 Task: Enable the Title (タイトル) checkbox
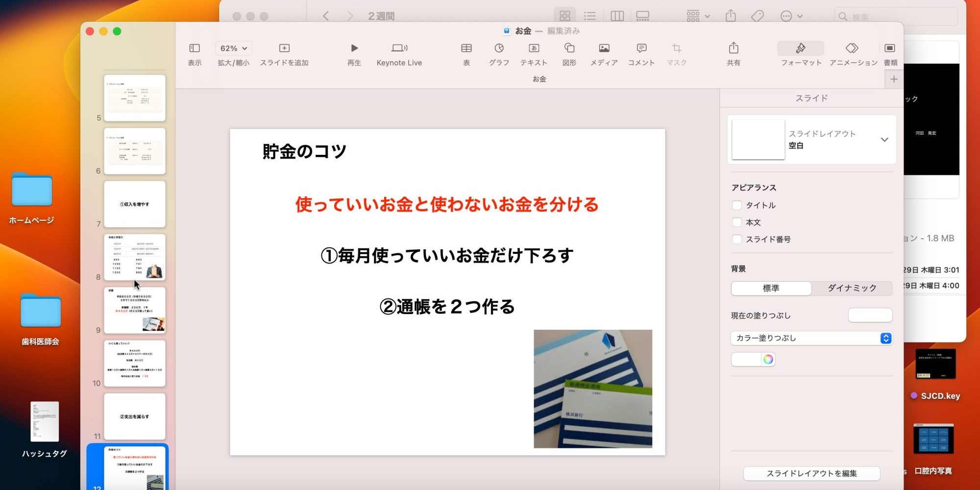736,205
